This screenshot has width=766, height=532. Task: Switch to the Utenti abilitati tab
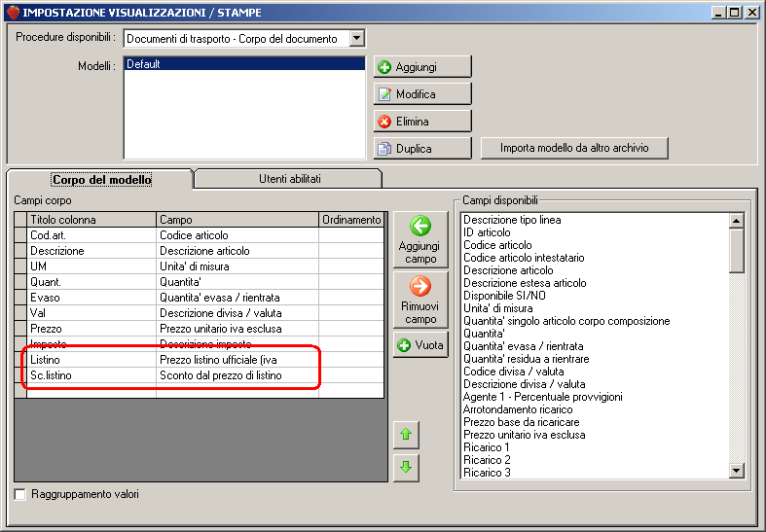click(289, 179)
